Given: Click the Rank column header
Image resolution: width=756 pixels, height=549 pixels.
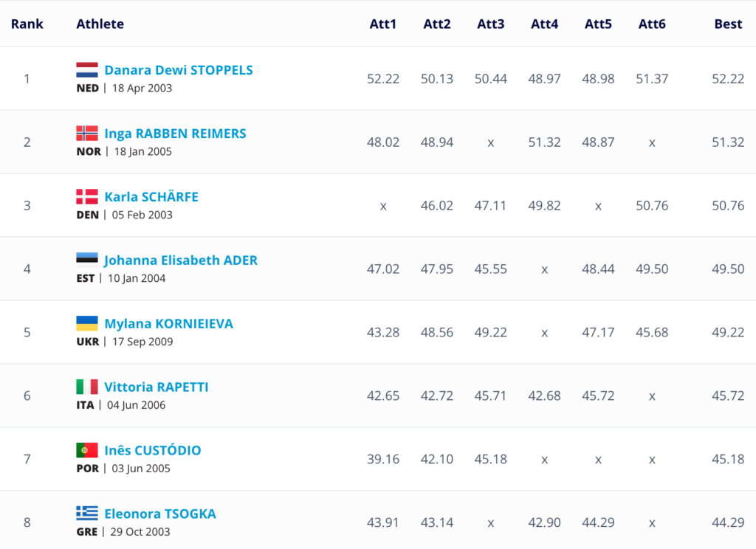Looking at the screenshot, I should 27,24.
